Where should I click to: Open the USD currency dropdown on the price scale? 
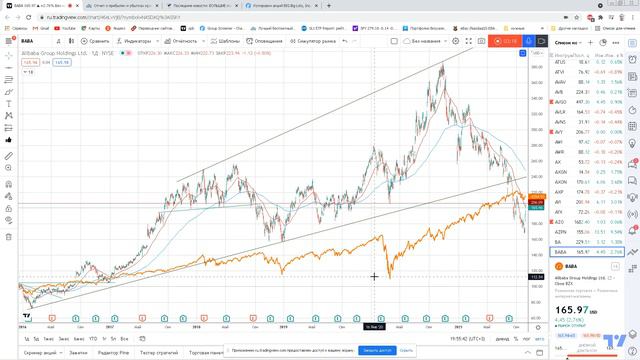point(537,53)
